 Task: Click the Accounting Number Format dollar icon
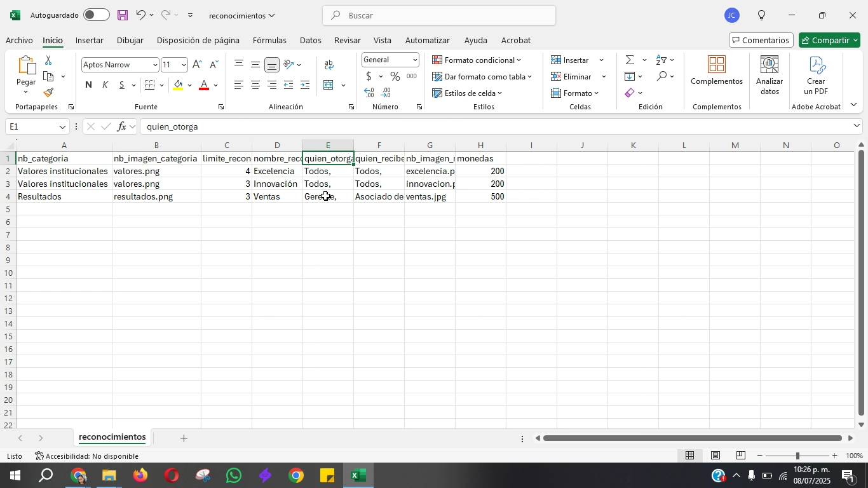[369, 77]
